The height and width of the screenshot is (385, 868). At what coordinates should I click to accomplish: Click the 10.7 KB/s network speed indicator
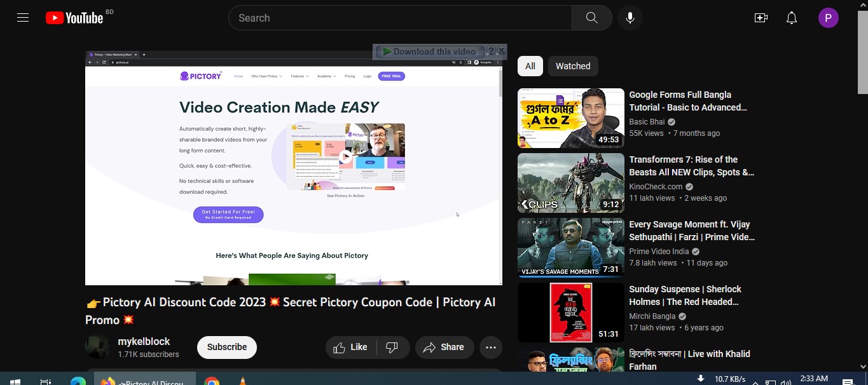pos(729,380)
